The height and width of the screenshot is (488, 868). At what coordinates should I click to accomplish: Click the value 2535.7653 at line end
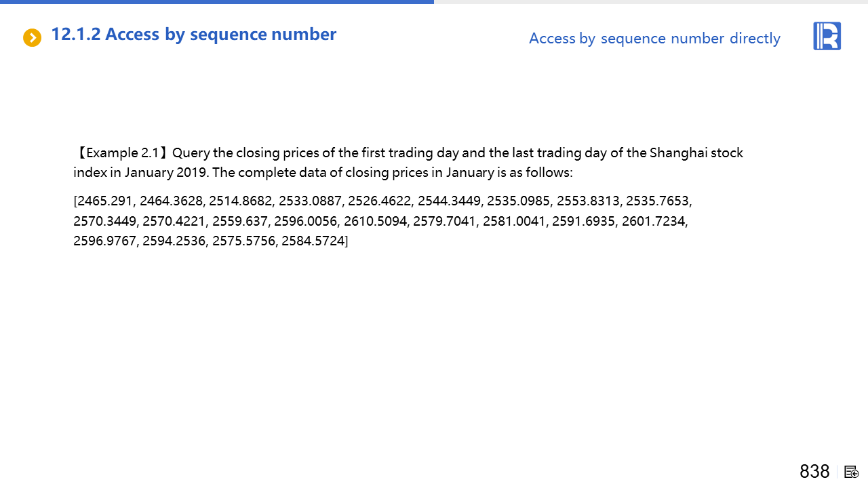(657, 201)
